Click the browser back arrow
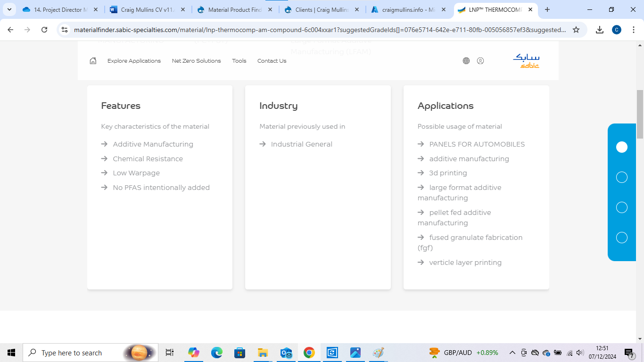This screenshot has height=362, width=644. (x=11, y=30)
